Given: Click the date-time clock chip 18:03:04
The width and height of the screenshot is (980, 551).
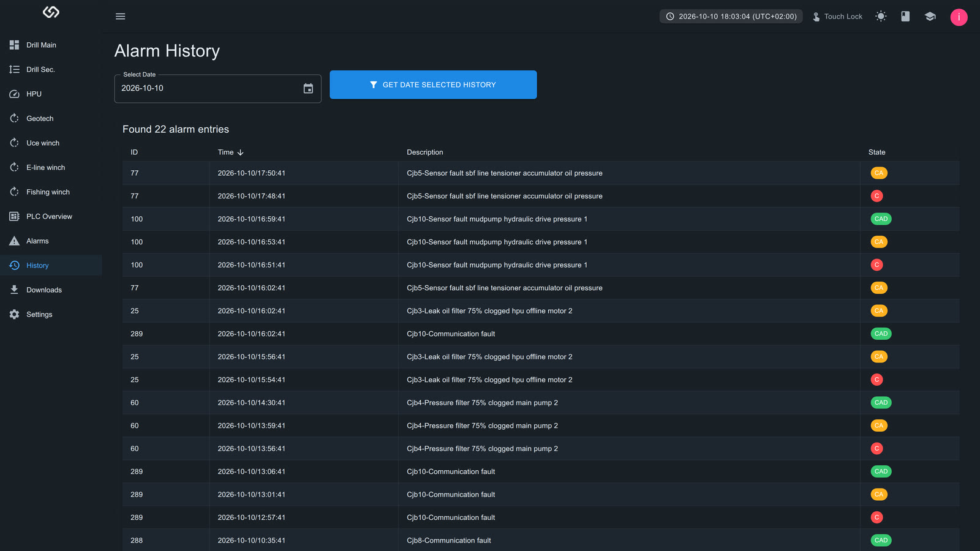Looking at the screenshot, I should tap(731, 17).
